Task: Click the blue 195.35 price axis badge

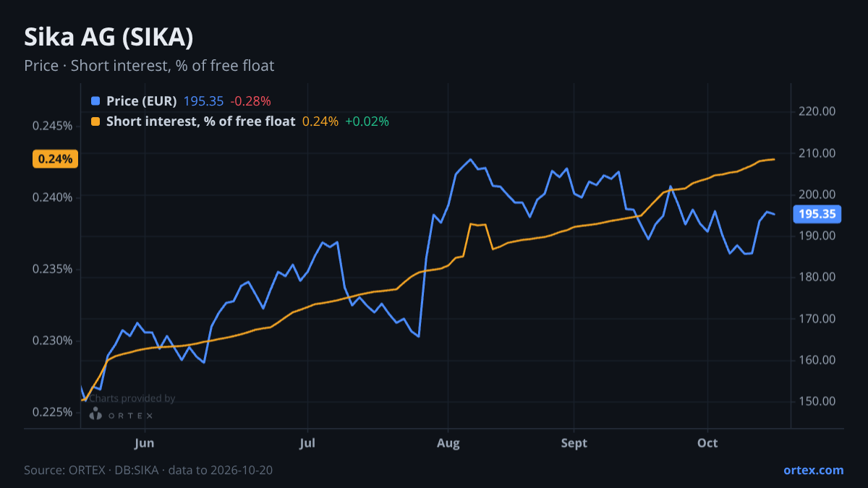Action: tap(817, 214)
